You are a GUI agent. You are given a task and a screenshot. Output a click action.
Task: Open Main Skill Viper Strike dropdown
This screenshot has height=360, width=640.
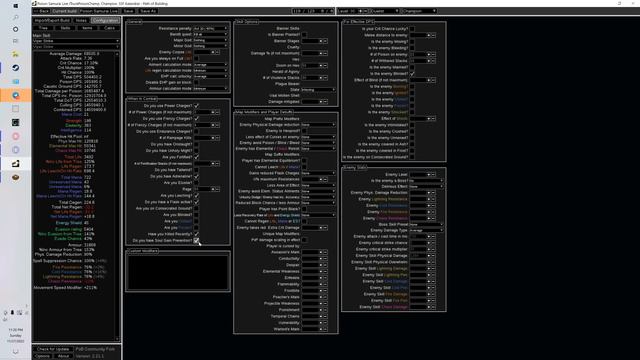click(x=76, y=41)
